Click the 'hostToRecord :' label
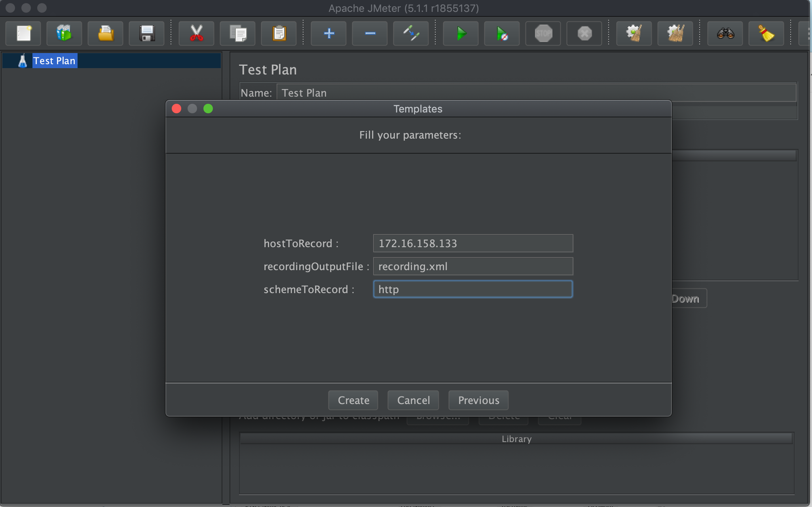Image resolution: width=812 pixels, height=507 pixels. pos(301,243)
